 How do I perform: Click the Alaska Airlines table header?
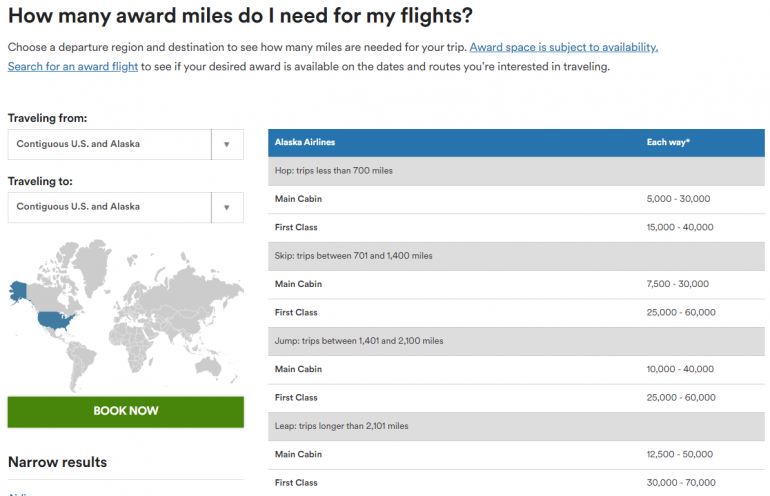[305, 142]
